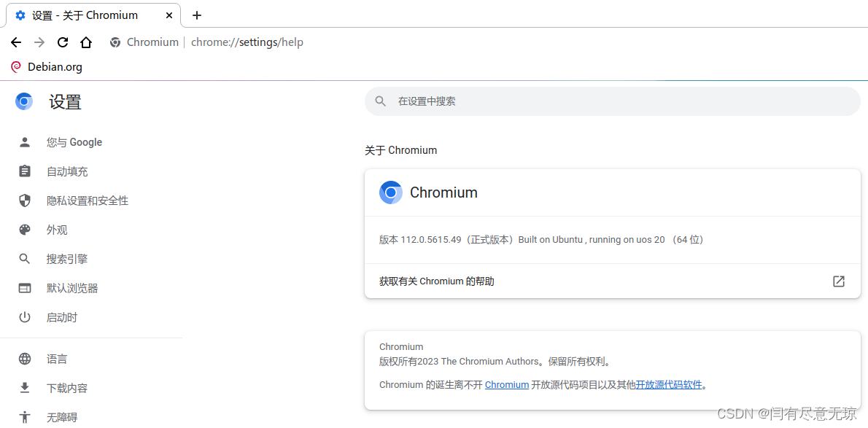
Task: Click external link icon on help row
Action: click(x=839, y=281)
